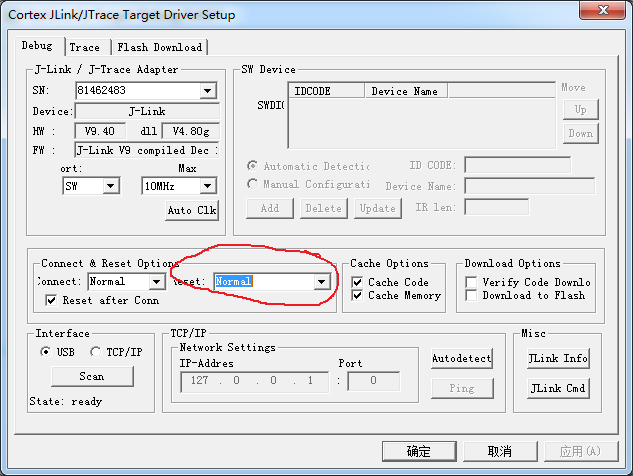Click the 取消 cancel button

tap(500, 451)
